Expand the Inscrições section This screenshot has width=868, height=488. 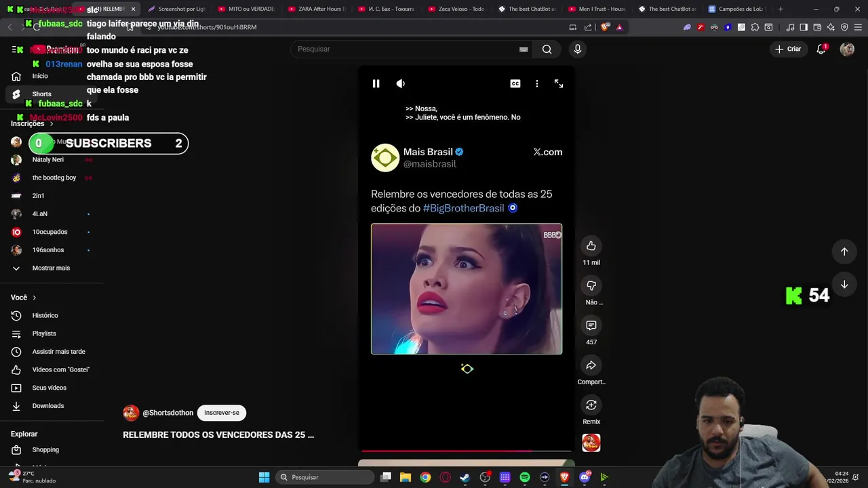pos(32,123)
